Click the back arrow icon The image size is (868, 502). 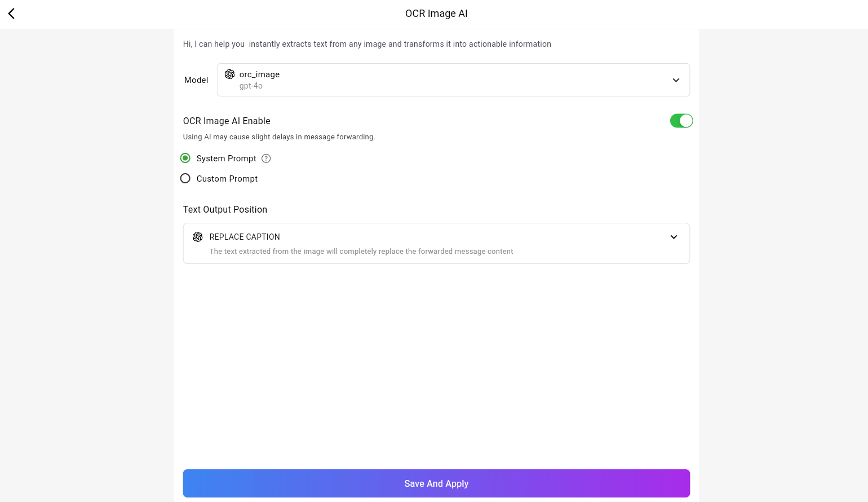11,14
